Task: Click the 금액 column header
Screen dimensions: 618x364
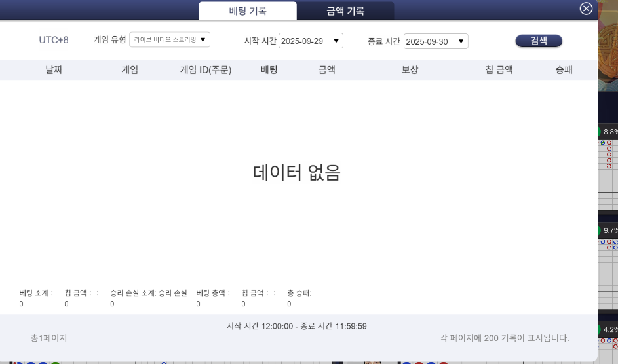Action: click(x=326, y=70)
